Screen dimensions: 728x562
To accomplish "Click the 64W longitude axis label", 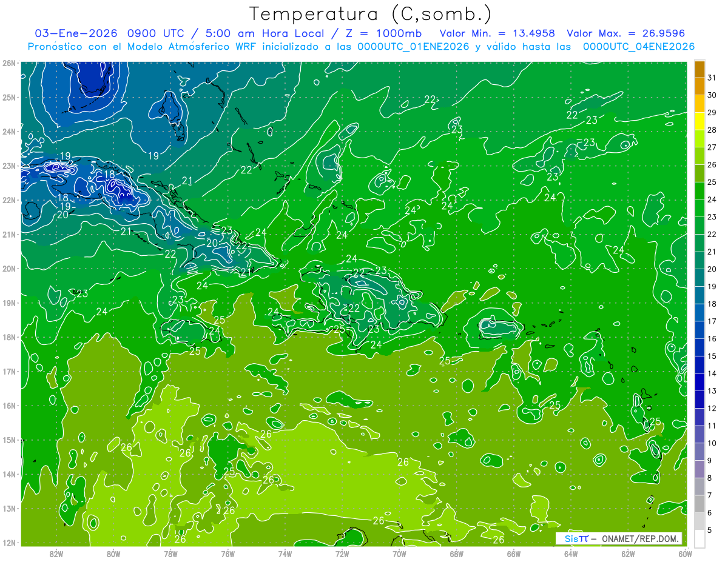I will [571, 554].
